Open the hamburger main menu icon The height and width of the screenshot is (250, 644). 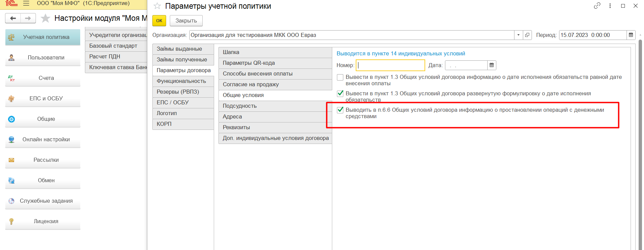26,3
